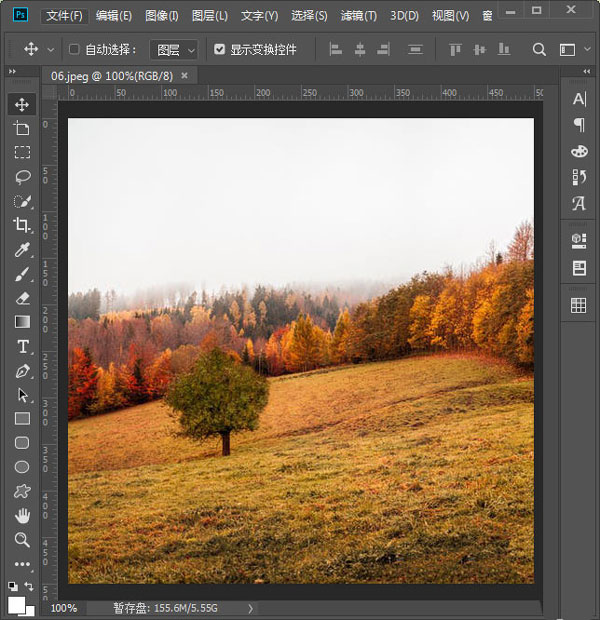Open the 图像(I) menu

tap(162, 16)
